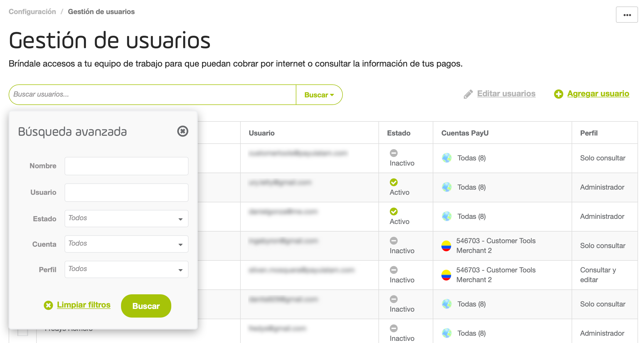Click the Colombia flag in Consultar y editar row
Image resolution: width=644 pixels, height=343 pixels.
click(446, 275)
